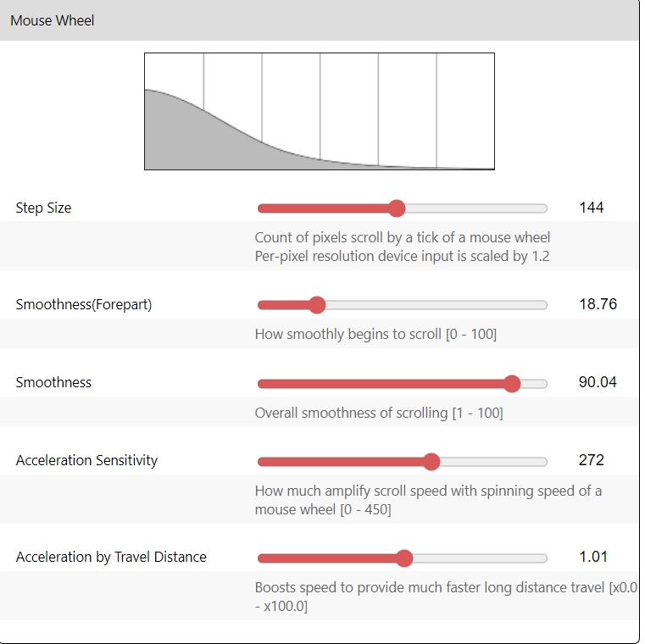
Task: Click the Step Size slider handle
Action: point(397,208)
